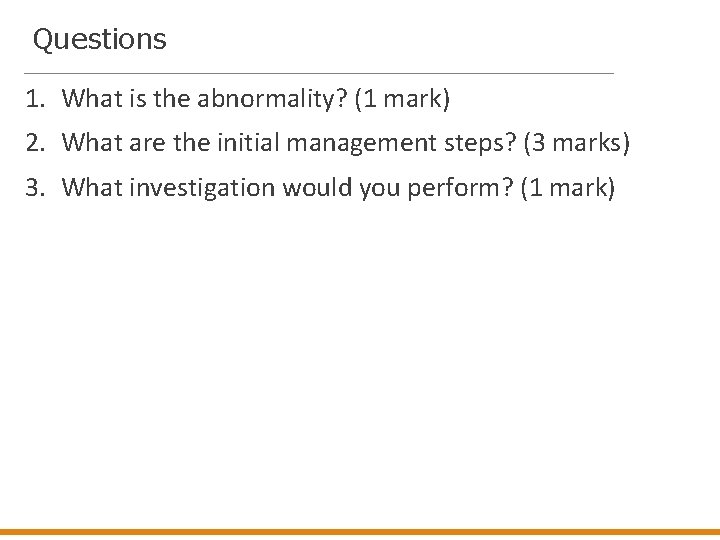Click the "(3 marks)" text
Viewport: 720px width, 540px height.
[577, 143]
